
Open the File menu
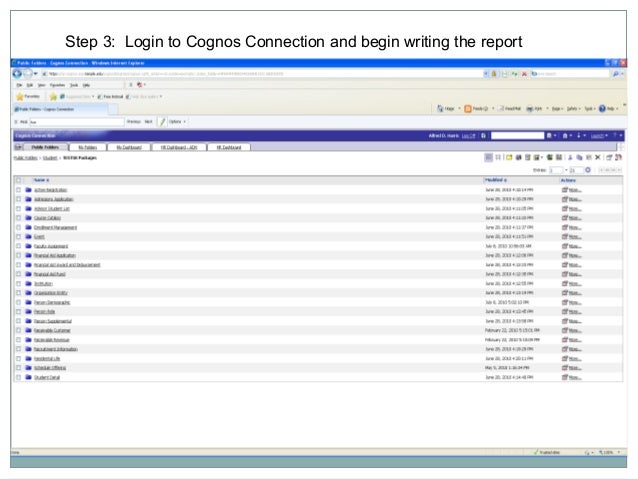(19, 85)
